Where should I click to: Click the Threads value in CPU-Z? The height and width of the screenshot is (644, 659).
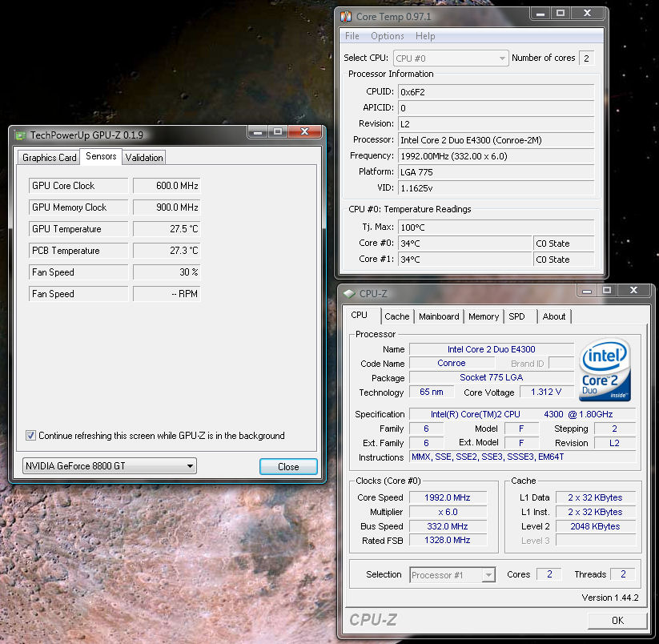pyautogui.click(x=623, y=574)
